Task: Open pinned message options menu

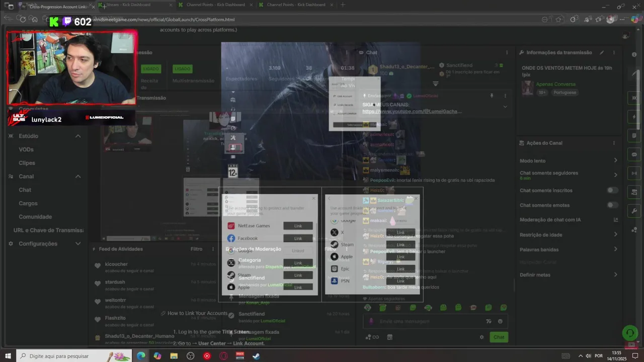Action: coord(505,96)
